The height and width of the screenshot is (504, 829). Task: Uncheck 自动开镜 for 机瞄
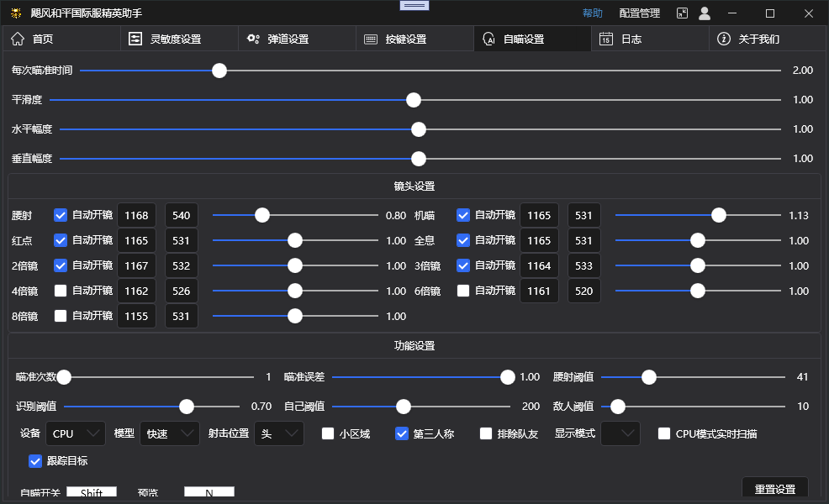coord(463,215)
